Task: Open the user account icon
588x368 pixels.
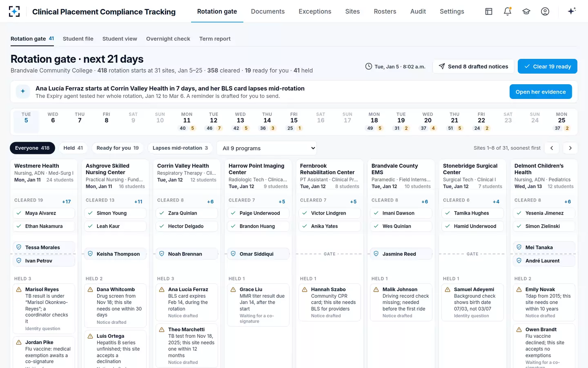Action: tap(545, 11)
